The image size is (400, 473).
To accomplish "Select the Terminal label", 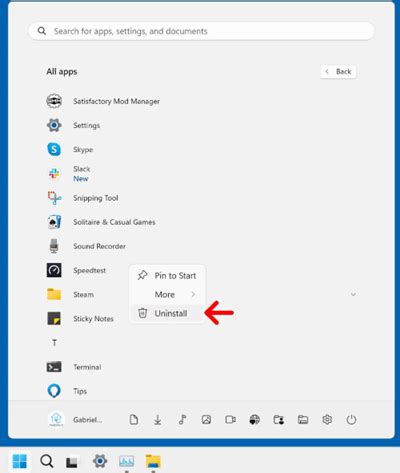I will click(87, 367).
